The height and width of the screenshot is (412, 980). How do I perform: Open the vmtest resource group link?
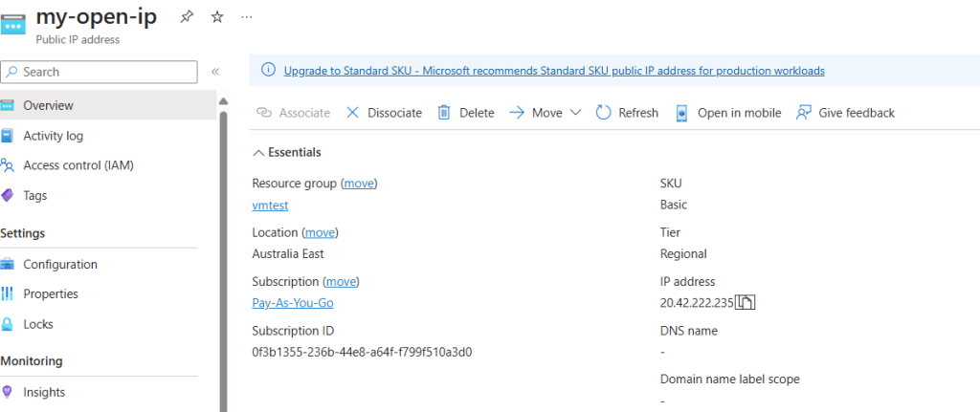[270, 206]
